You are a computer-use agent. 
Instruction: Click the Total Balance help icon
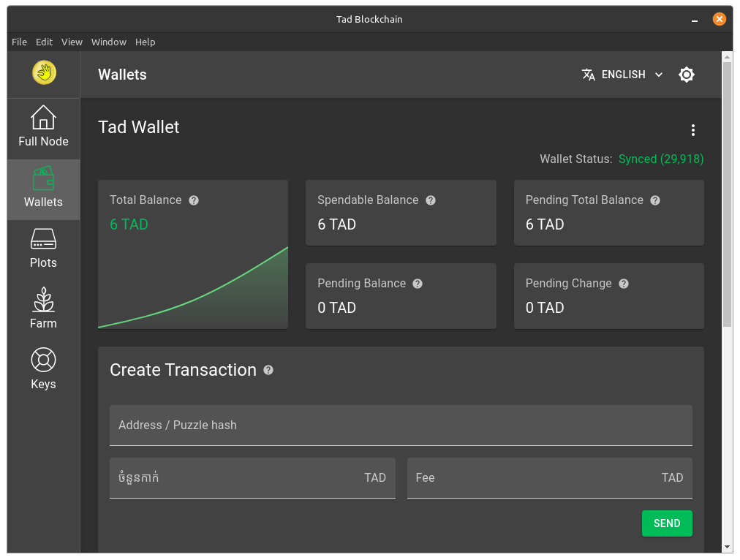click(194, 200)
